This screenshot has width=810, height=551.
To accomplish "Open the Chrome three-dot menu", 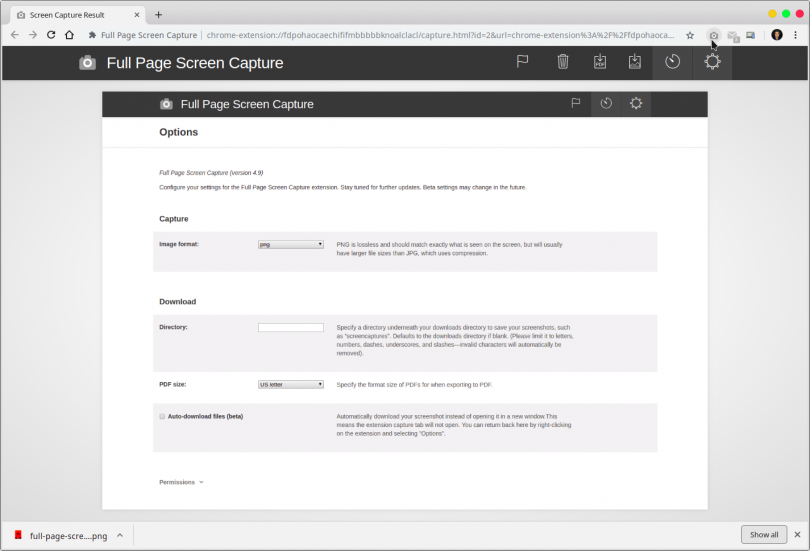I will tap(796, 35).
